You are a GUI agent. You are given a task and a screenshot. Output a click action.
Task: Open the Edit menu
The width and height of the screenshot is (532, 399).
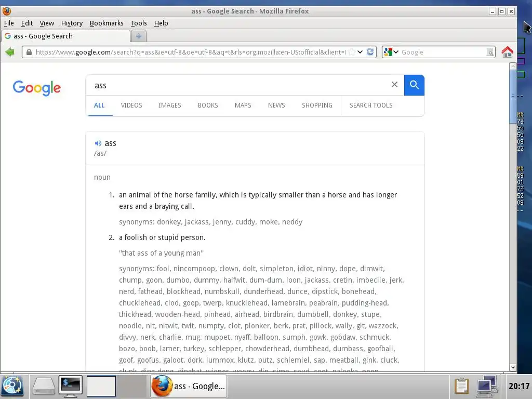point(27,23)
